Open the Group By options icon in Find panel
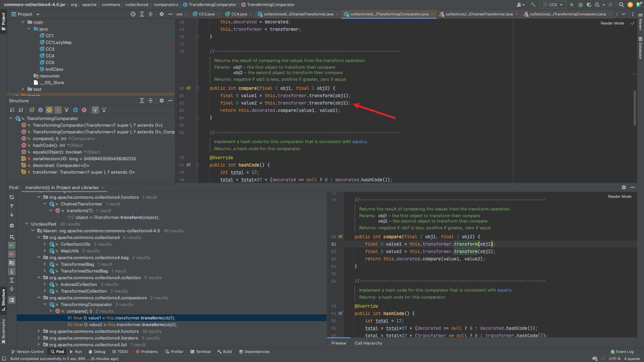This screenshot has height=362, width=644. pyautogui.click(x=12, y=237)
